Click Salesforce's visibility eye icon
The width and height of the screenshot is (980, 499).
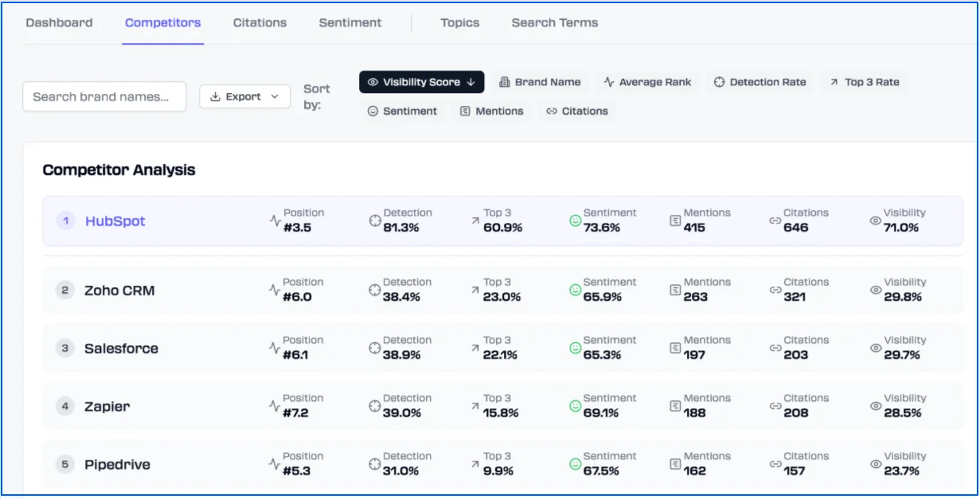876,348
